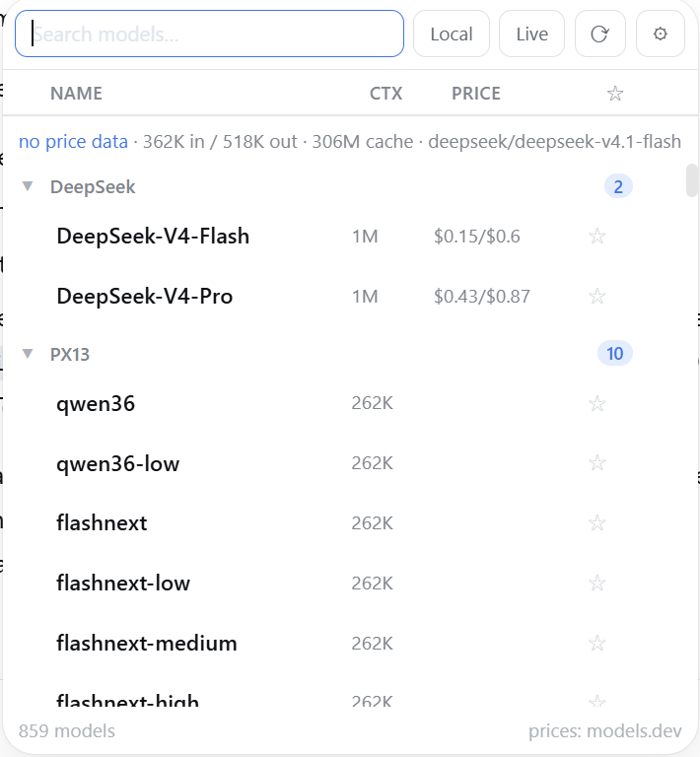Click the 'no price data' link
Viewport: 700px width, 757px height.
point(73,142)
